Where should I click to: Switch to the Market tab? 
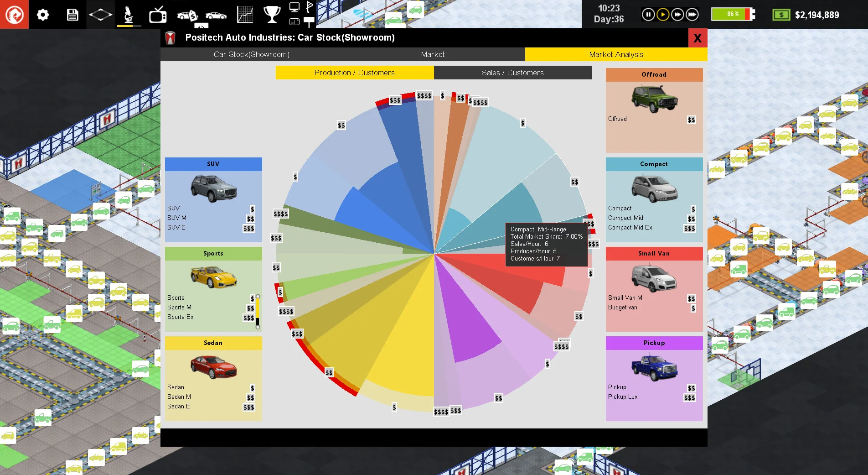coord(434,54)
